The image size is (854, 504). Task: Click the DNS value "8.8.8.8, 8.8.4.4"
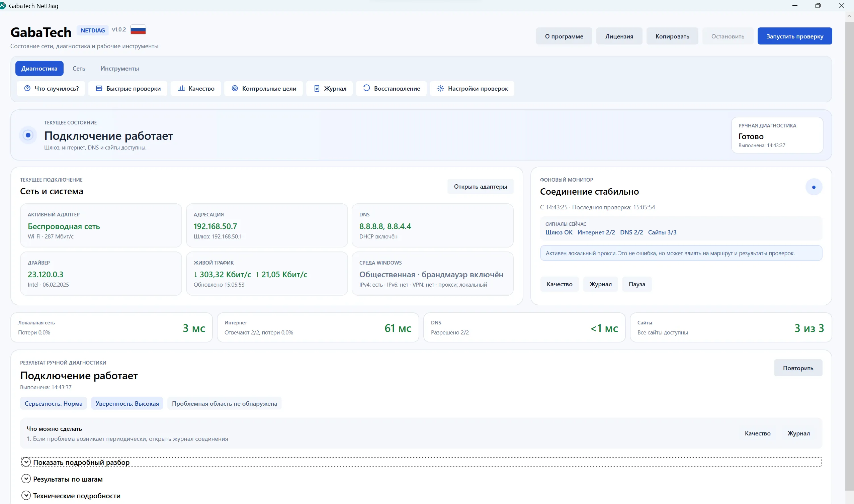coord(385,226)
